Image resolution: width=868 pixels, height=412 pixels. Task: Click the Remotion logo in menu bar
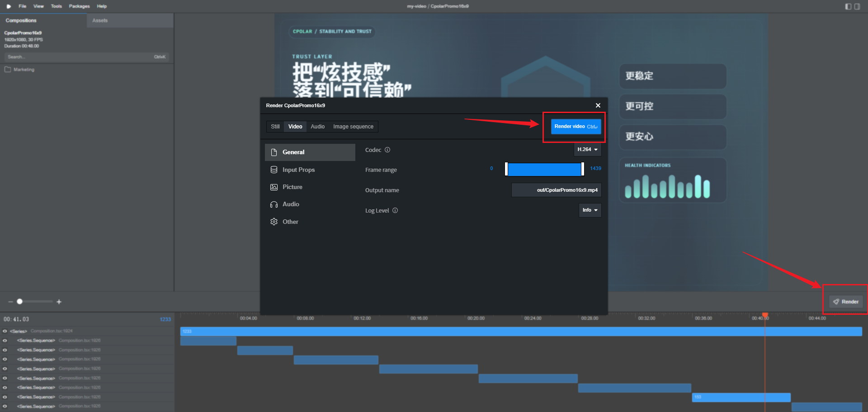(x=9, y=6)
